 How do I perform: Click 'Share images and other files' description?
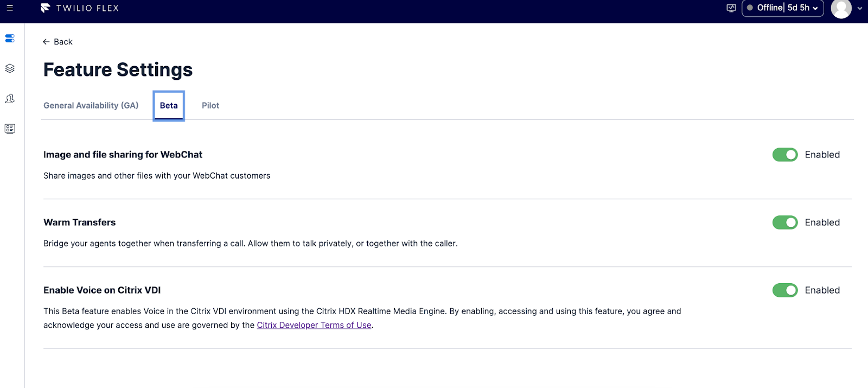coord(157,176)
